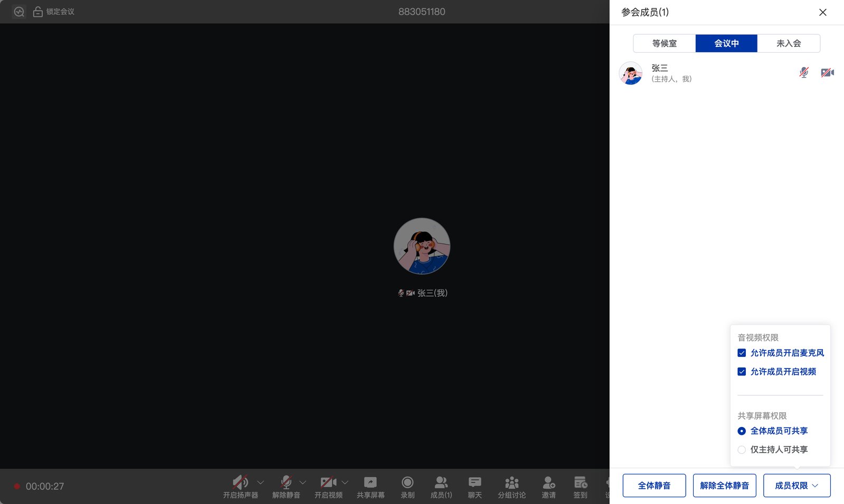The height and width of the screenshot is (504, 844).
Task: Click the 解除全体静音 button
Action: pos(724,486)
